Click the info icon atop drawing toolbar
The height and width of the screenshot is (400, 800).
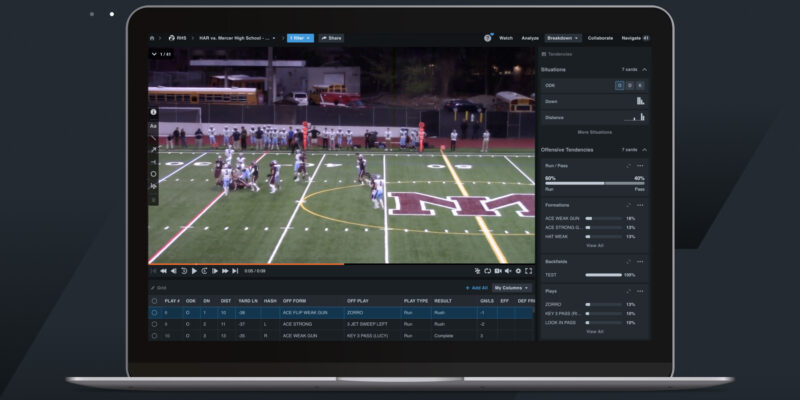pos(153,112)
